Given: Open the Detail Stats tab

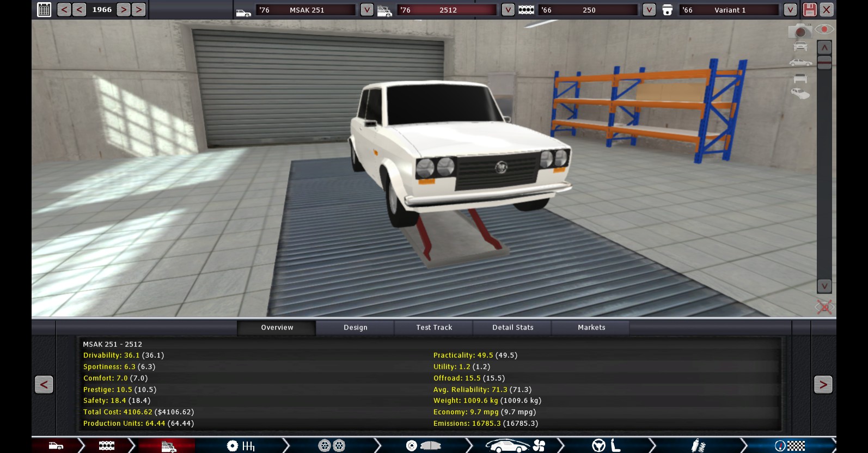Looking at the screenshot, I should pos(513,327).
